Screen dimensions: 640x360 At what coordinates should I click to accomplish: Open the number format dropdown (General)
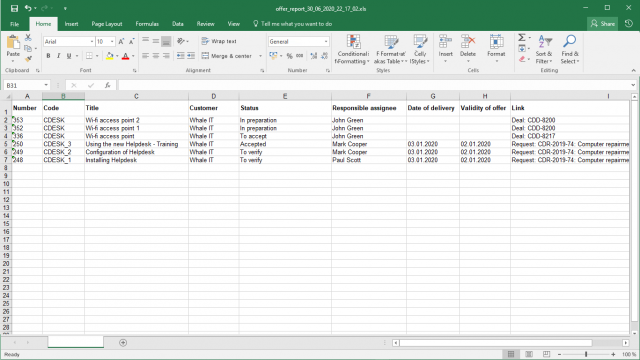click(326, 42)
